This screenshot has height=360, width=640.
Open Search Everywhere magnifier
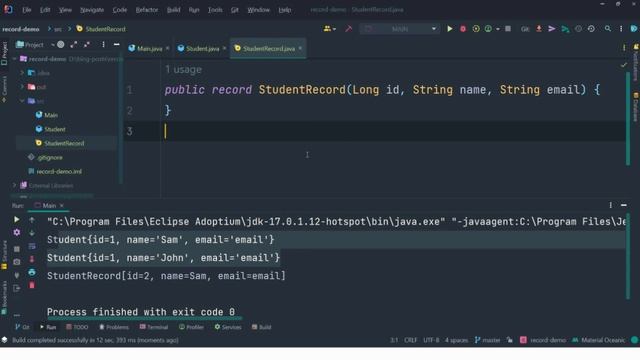click(608, 29)
